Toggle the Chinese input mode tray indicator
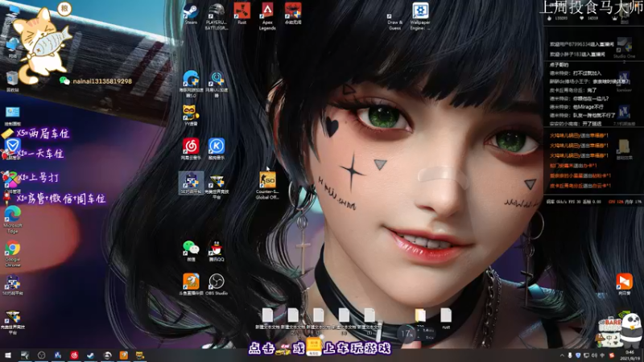This screenshot has width=644, height=362. 602,356
